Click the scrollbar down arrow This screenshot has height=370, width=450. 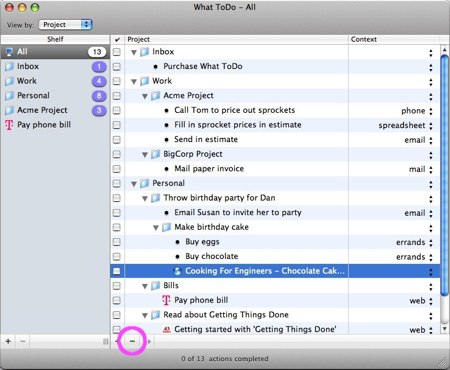(x=444, y=329)
